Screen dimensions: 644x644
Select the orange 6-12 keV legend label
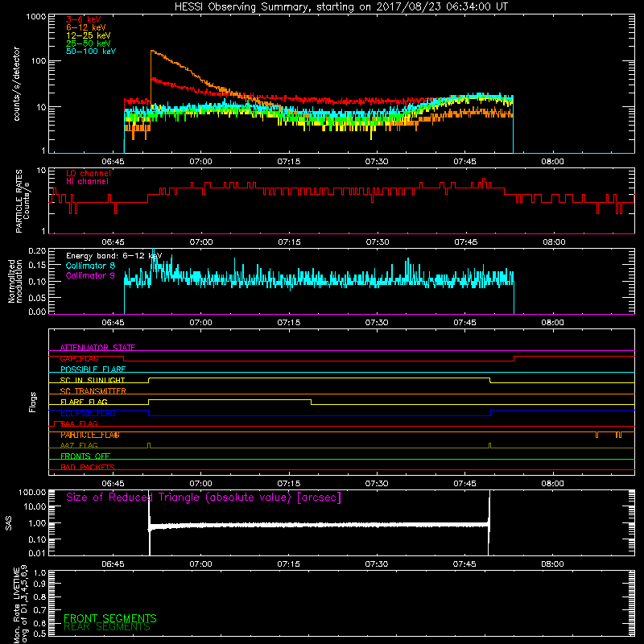(86, 27)
